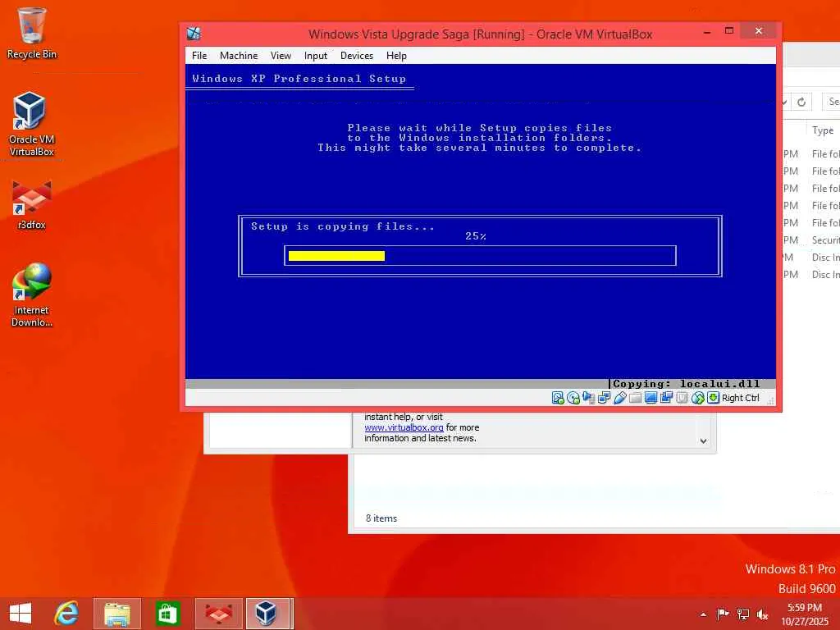Click the VirtualBox window title bar icon
Image resolution: width=840 pixels, height=630 pixels.
(x=194, y=34)
